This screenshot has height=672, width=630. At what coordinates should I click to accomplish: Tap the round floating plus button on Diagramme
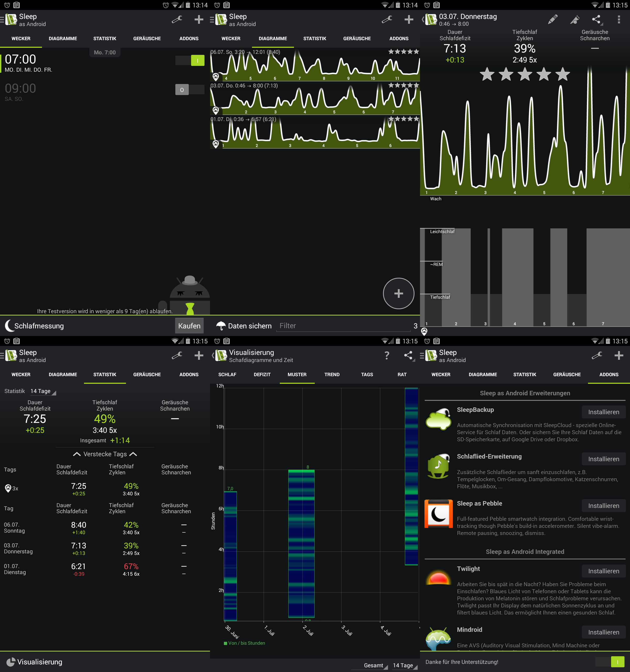pos(398,293)
